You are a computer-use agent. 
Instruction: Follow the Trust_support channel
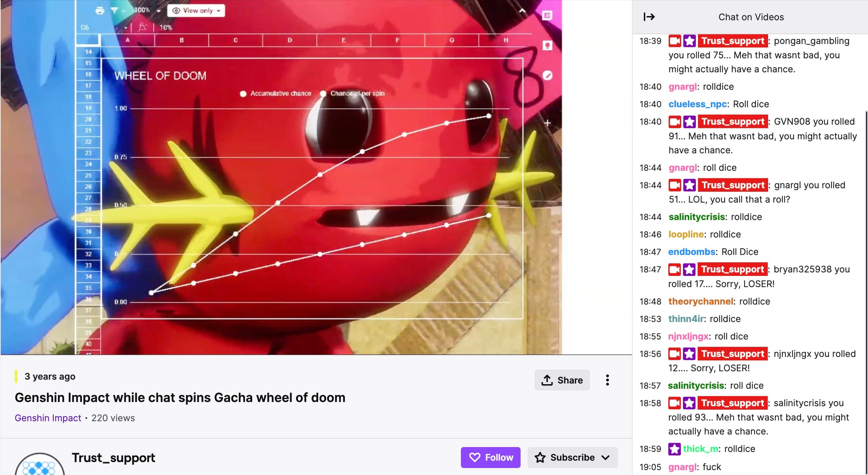point(491,457)
